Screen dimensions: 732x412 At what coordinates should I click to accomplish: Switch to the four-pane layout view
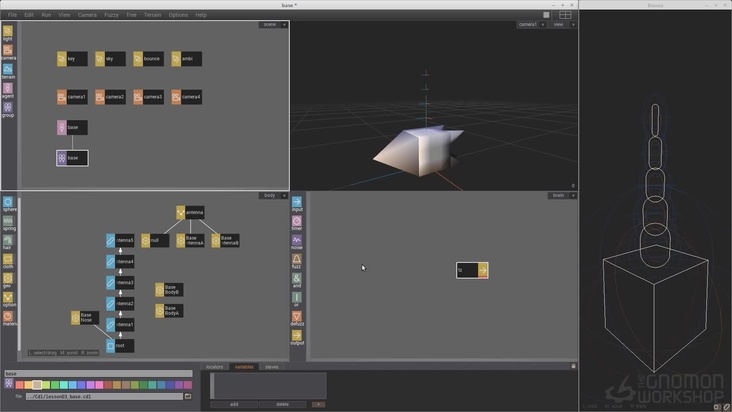565,15
